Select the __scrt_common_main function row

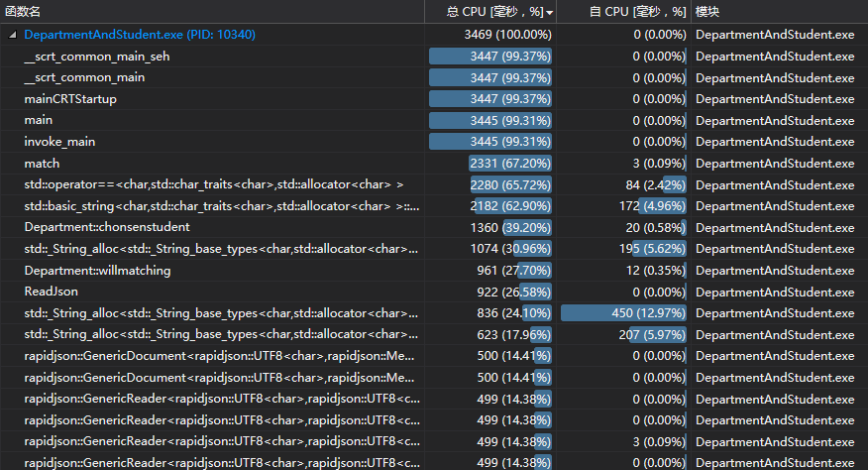point(434,77)
